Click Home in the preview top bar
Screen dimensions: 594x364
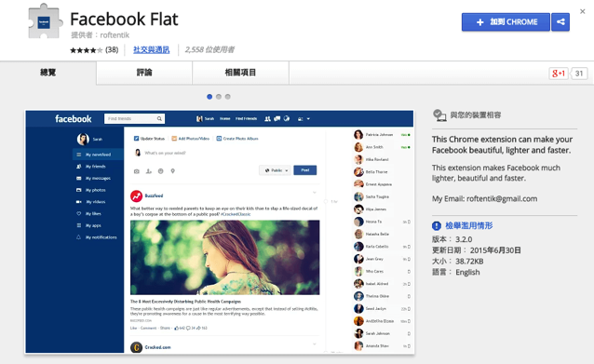point(225,119)
